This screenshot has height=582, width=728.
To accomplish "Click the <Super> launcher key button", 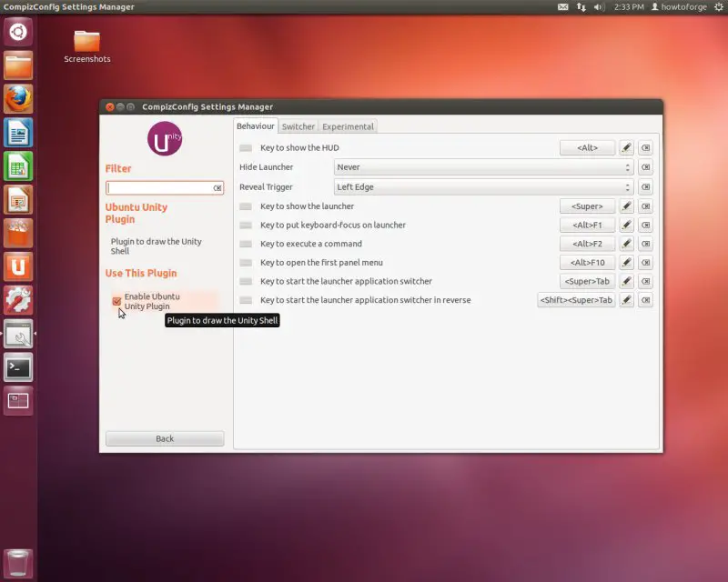I will [x=587, y=206].
